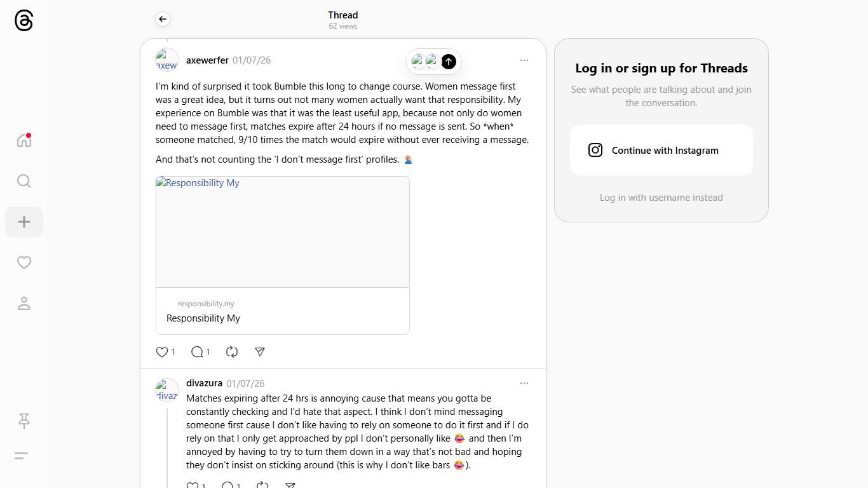Open the Search magnifier icon
The height and width of the screenshot is (488, 868).
24,182
